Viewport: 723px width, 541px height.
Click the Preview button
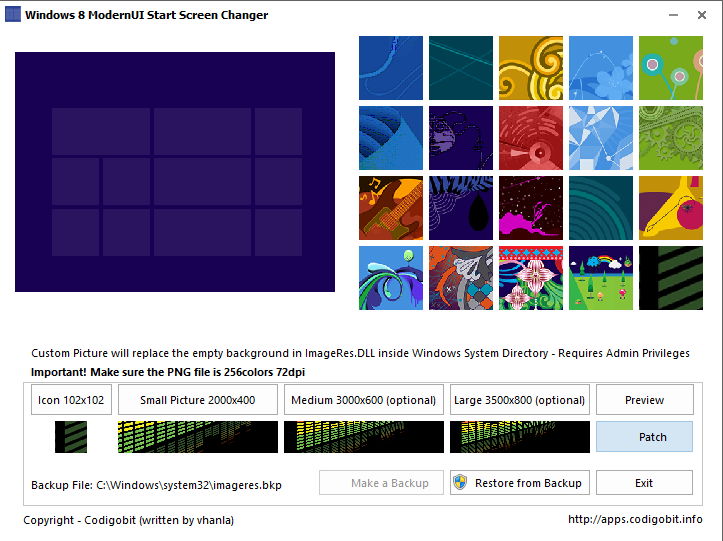point(645,400)
